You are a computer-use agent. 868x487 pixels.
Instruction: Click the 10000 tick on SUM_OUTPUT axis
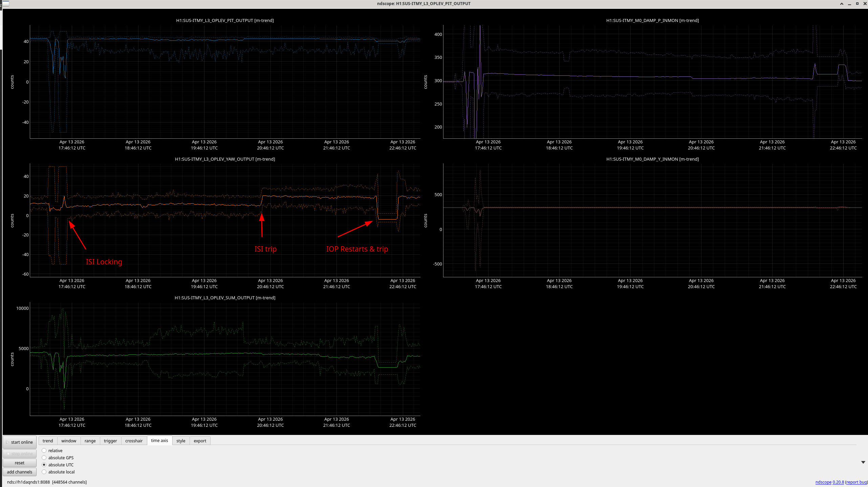[x=22, y=308]
